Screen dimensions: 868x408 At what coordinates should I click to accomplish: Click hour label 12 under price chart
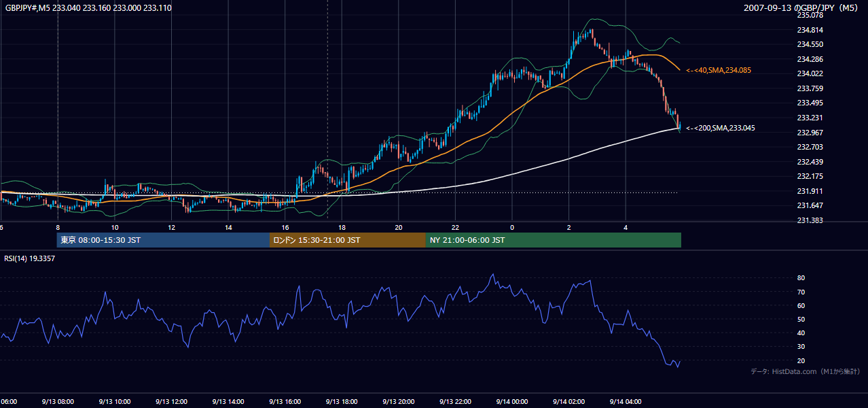pyautogui.click(x=172, y=227)
